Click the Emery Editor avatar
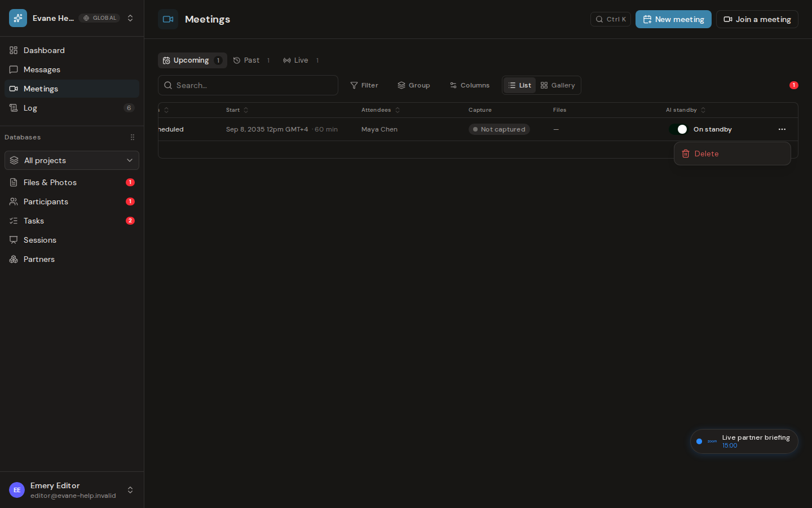The height and width of the screenshot is (508, 812). pos(17,490)
